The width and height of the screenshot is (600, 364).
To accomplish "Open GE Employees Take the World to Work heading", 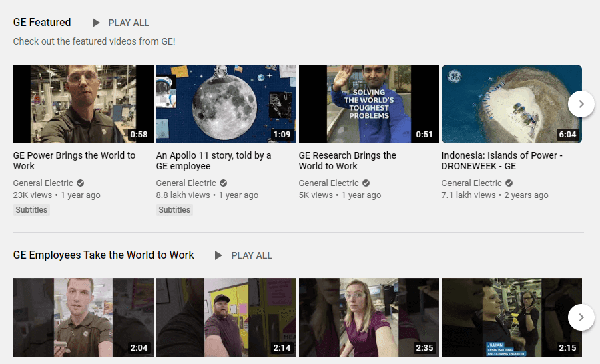I will coord(103,255).
